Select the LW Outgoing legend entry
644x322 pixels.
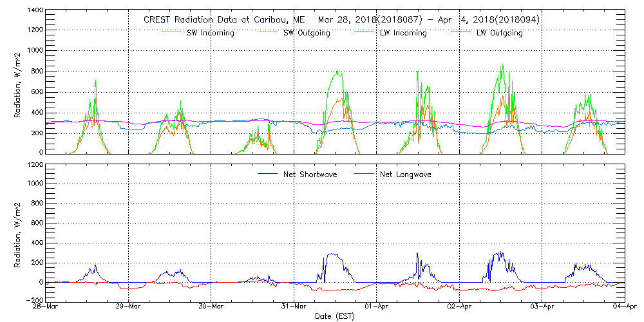click(499, 33)
